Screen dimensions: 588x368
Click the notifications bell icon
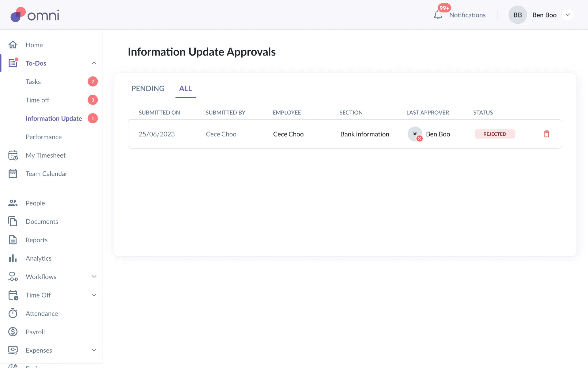438,15
